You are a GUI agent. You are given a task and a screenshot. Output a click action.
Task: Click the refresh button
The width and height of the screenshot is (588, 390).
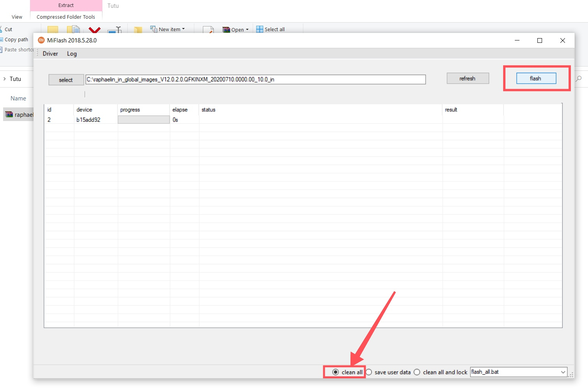pyautogui.click(x=467, y=78)
